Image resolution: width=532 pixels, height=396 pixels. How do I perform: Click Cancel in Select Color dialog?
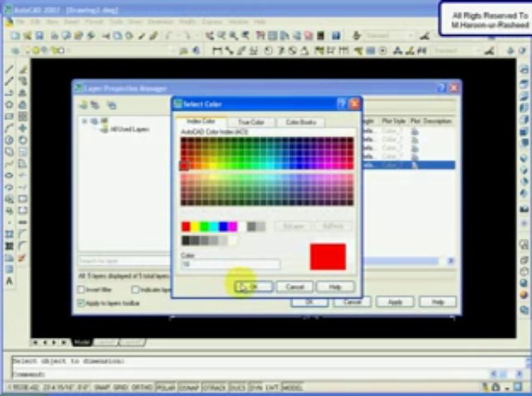(294, 287)
